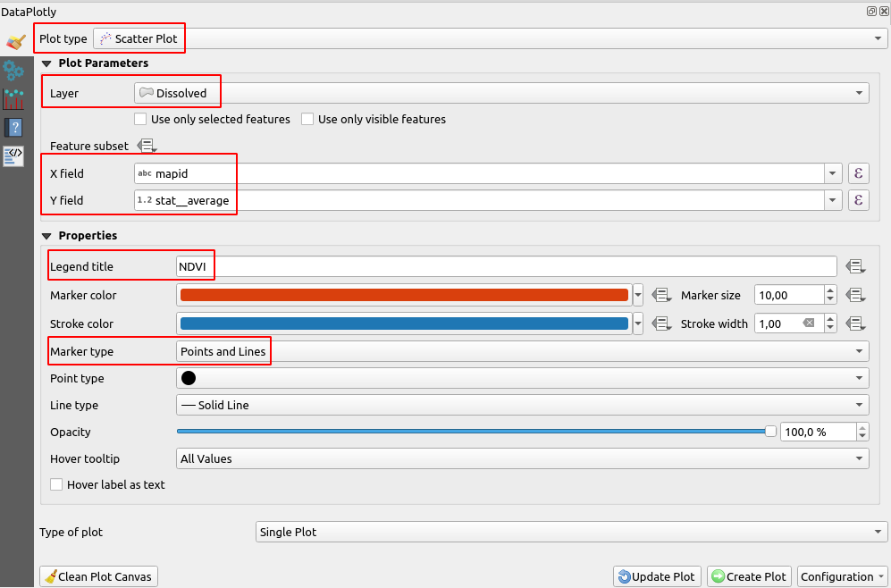The image size is (891, 588).
Task: Select the chart Plot View icon in sidebar
Action: pyautogui.click(x=13, y=99)
